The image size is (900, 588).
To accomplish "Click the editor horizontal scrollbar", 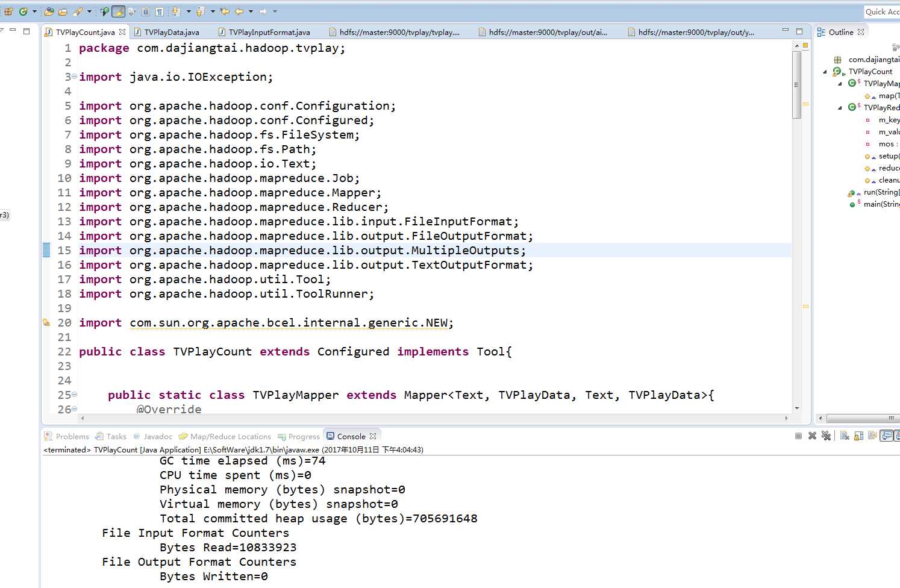I will [x=434, y=418].
